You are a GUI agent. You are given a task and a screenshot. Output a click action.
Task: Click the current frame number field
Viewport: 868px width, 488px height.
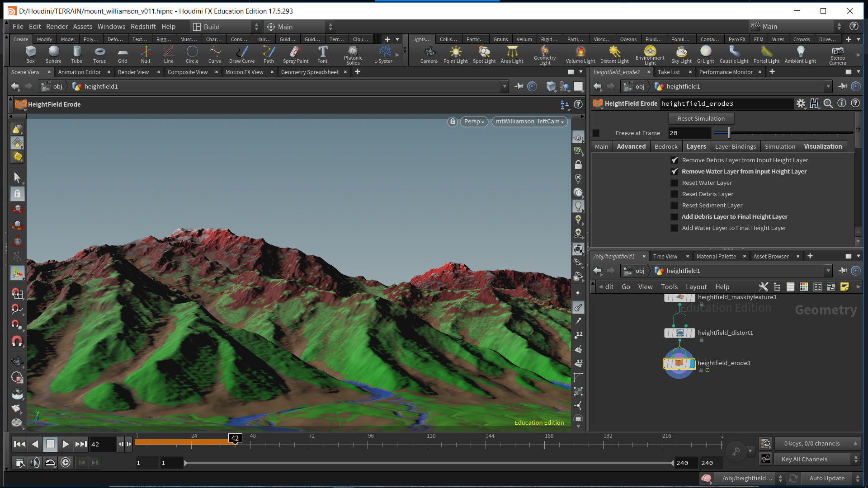102,444
